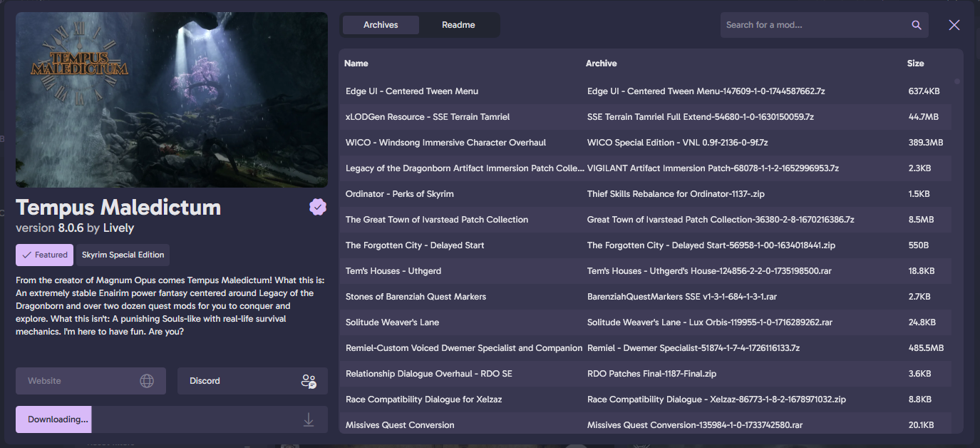Image resolution: width=980 pixels, height=448 pixels.
Task: Select Race Compatibility Dialogue for Xelzaz
Action: [x=423, y=399]
